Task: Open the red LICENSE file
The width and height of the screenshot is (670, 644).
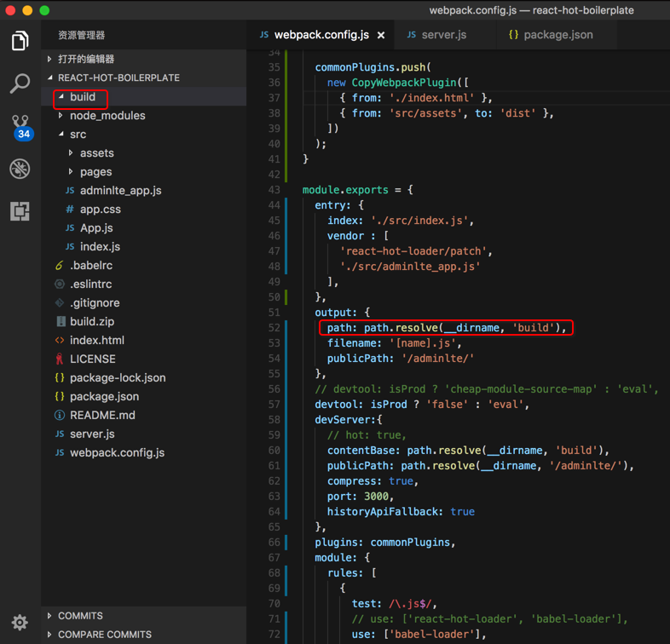Action: [92, 359]
